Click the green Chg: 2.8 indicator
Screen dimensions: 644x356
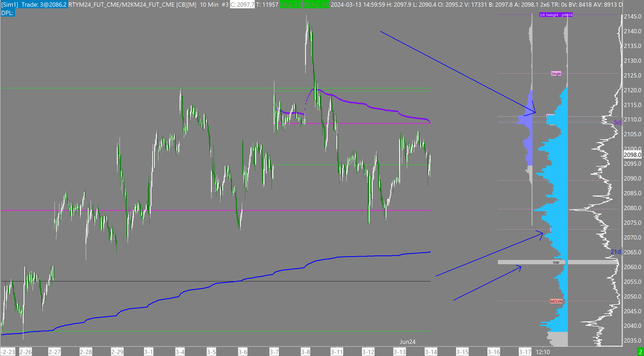point(291,5)
